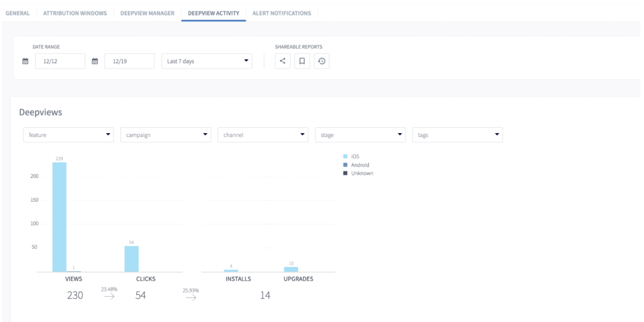Click the tall iOS Views bar
Viewport: 644px width, 322px height.
[59, 217]
